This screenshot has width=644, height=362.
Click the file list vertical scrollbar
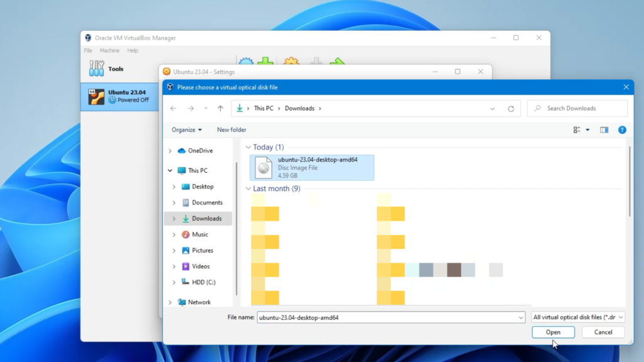point(629,180)
